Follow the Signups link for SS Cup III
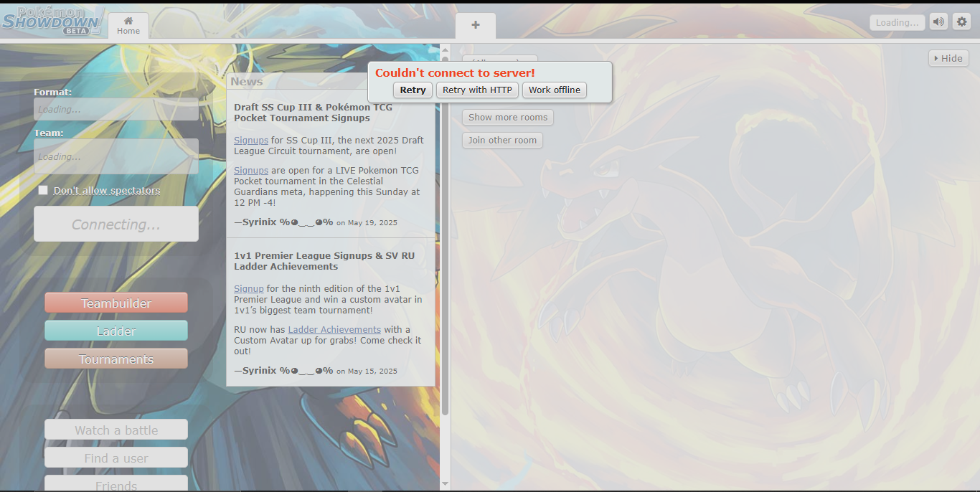The height and width of the screenshot is (492, 980). 251,141
